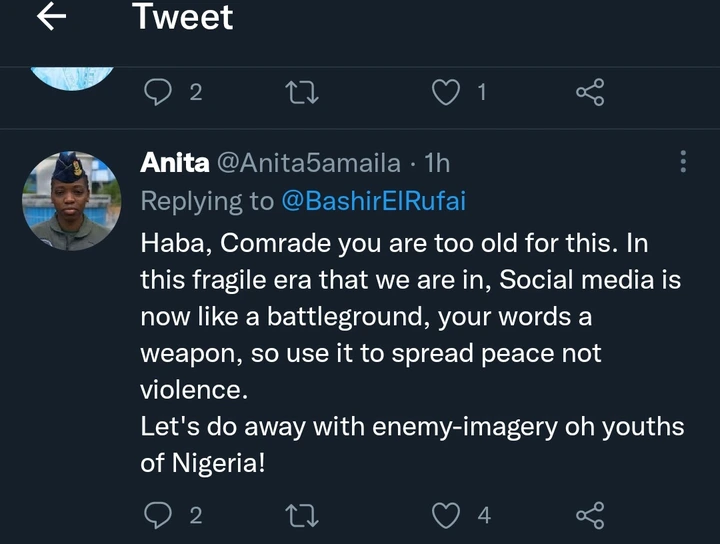Click the "1h" timestamp on Anita's tweet
The image size is (720, 544).
click(x=437, y=163)
